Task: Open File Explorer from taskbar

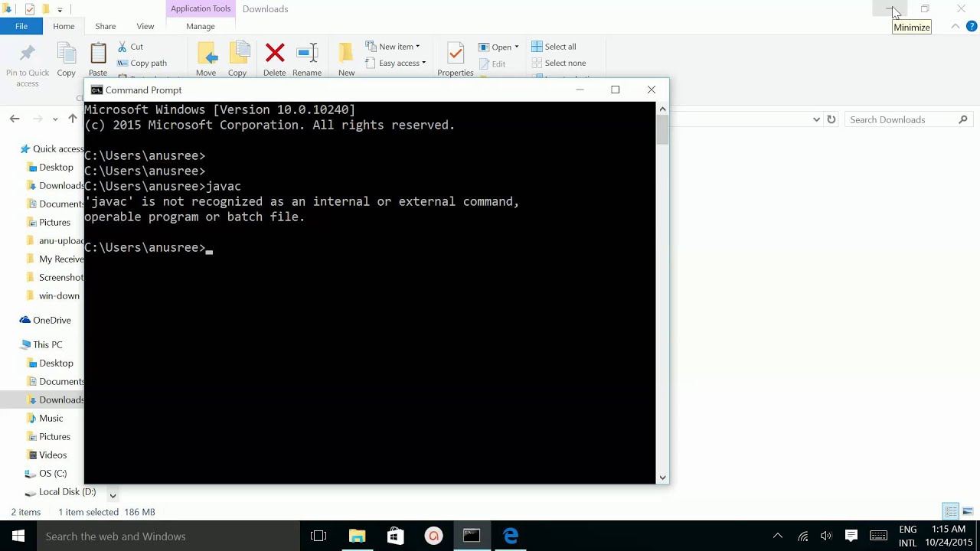Action: point(357,536)
